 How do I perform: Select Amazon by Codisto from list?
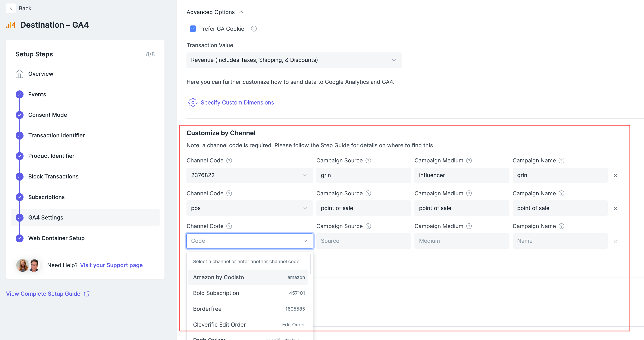(248, 277)
